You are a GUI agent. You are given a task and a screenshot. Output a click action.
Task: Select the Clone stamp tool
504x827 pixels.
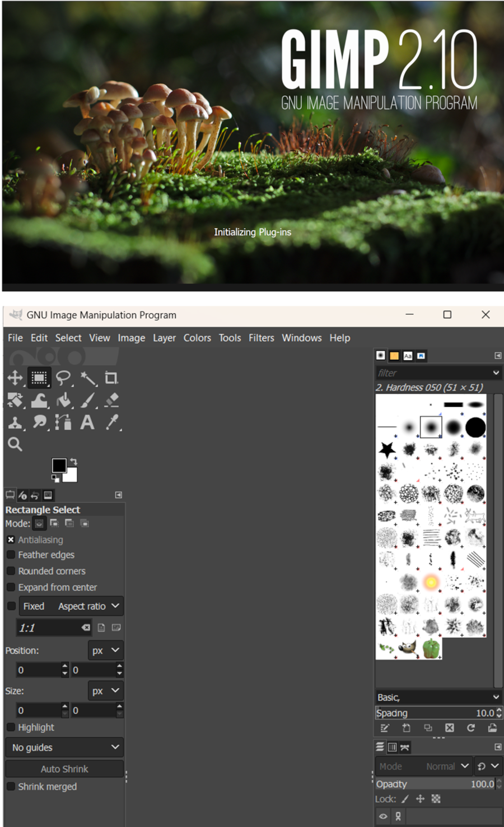(x=15, y=422)
